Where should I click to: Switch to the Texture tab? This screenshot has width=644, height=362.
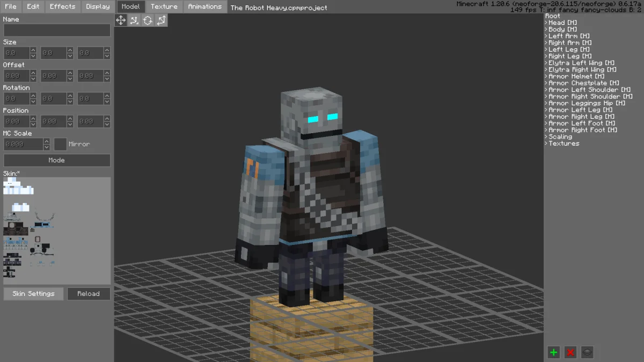pos(164,6)
